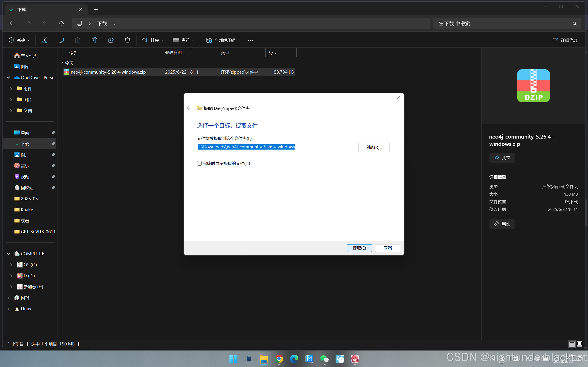Expand the 新加卷 (E:) drive tree
588x367 pixels.
[x=11, y=287]
